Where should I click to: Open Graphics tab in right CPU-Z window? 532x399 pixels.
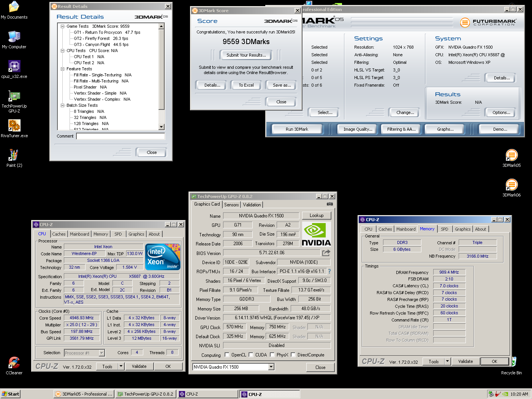(462, 229)
